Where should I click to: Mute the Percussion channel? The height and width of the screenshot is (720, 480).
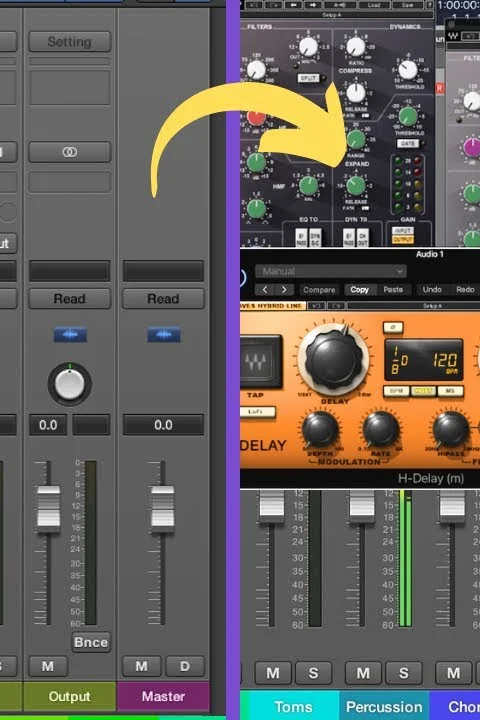(363, 673)
